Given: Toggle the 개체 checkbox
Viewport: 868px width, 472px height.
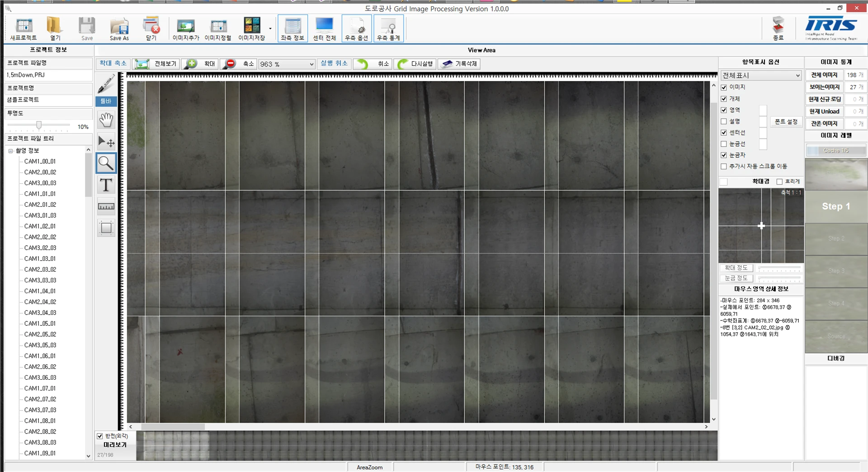Looking at the screenshot, I should [724, 99].
